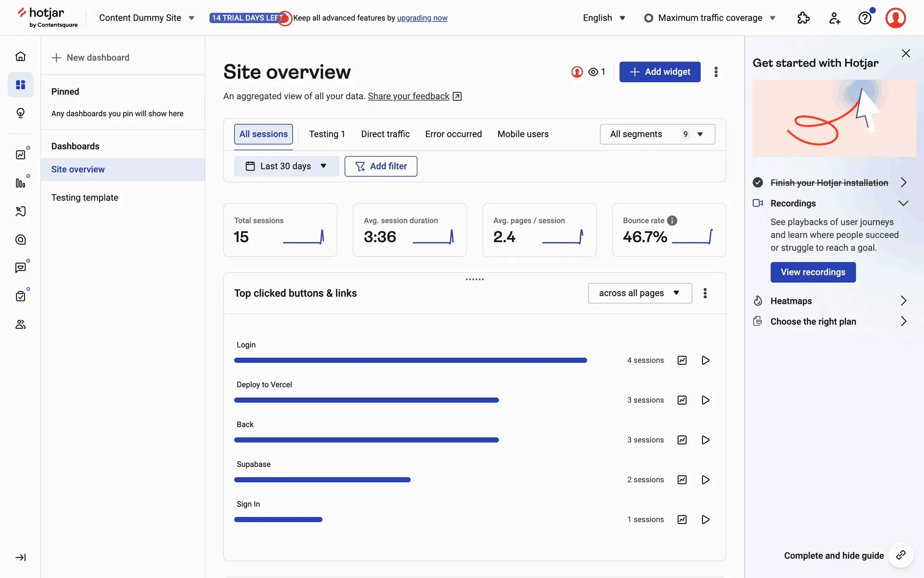Follow the upgrading now link
This screenshot has width=924, height=578.
(x=422, y=18)
